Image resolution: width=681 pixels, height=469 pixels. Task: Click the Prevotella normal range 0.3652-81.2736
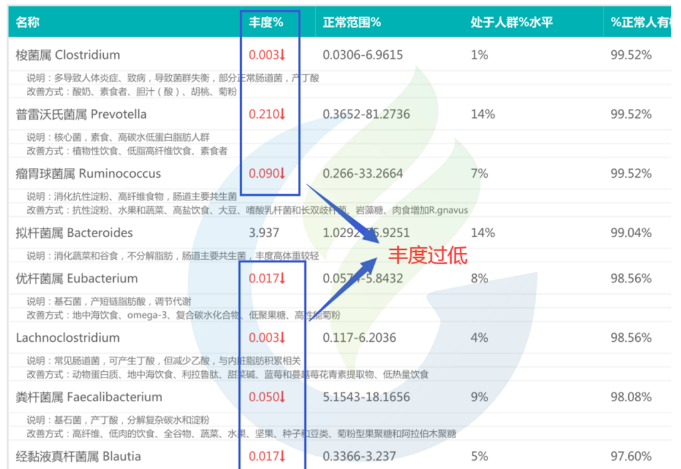[x=367, y=114]
